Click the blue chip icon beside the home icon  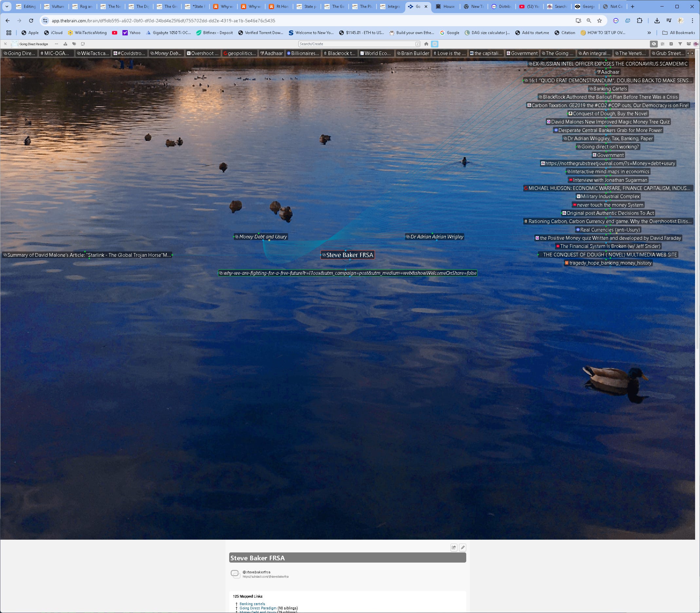(435, 44)
